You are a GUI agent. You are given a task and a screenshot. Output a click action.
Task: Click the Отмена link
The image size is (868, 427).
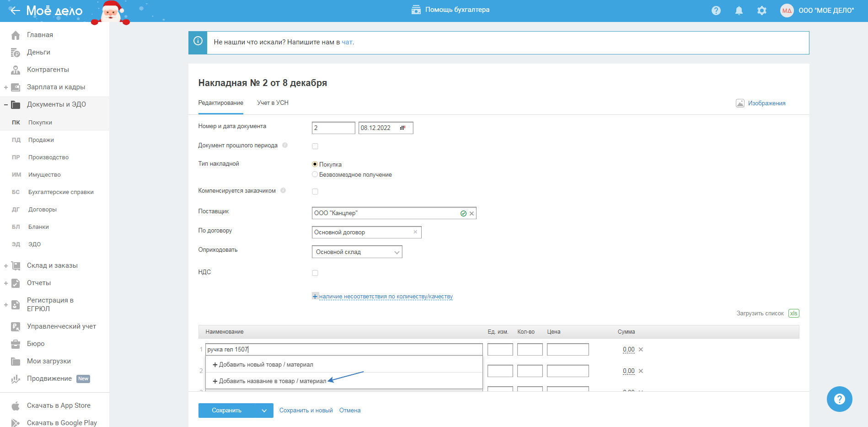click(x=350, y=411)
